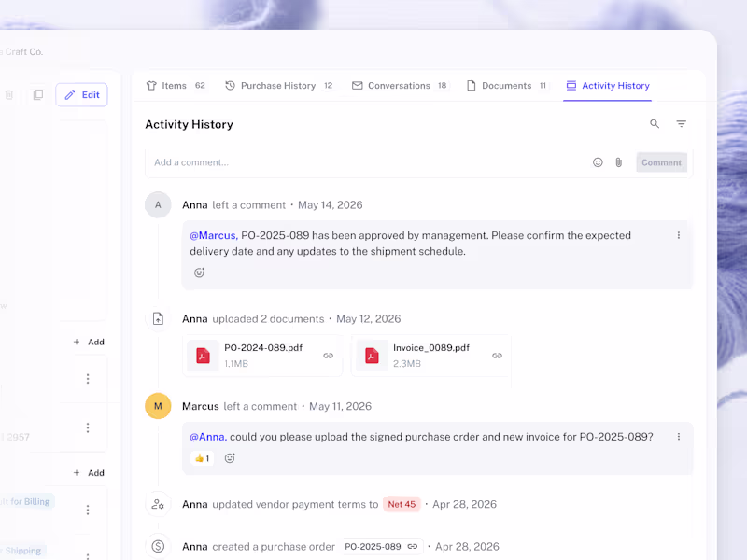Click the @Marcus mention
This screenshot has height=560, width=747.
coord(214,235)
